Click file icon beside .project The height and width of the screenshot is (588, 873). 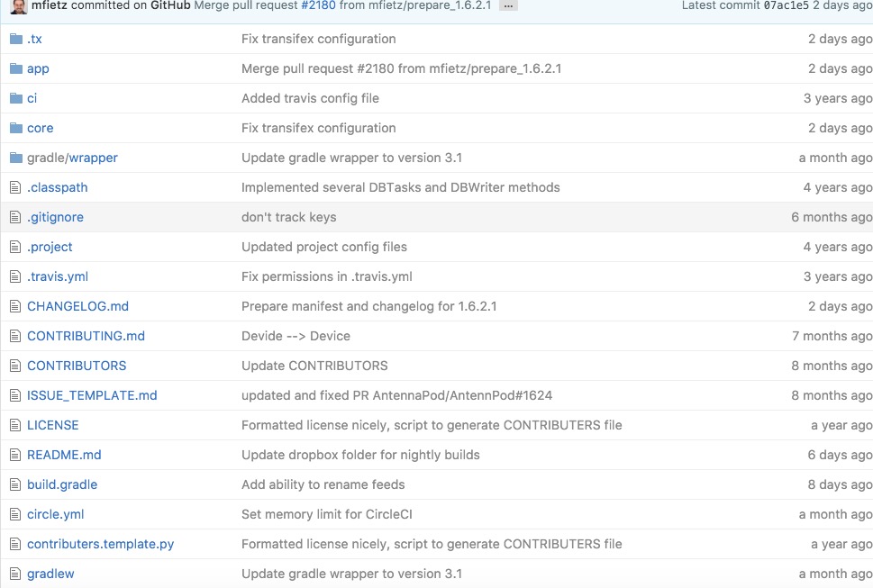[15, 247]
